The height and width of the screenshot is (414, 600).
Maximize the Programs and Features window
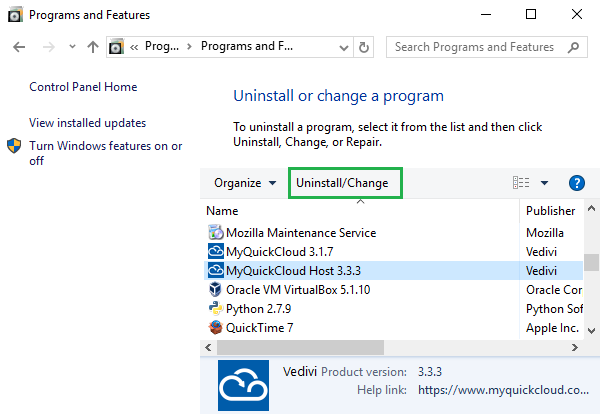pos(531,15)
